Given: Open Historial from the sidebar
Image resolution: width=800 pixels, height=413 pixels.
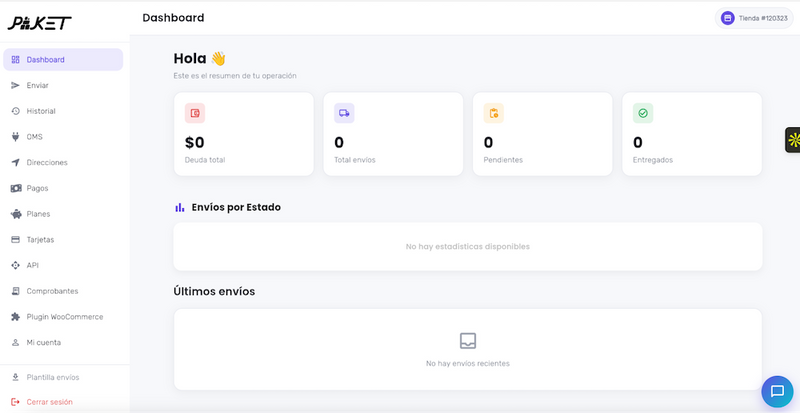Looking at the screenshot, I should [63, 111].
